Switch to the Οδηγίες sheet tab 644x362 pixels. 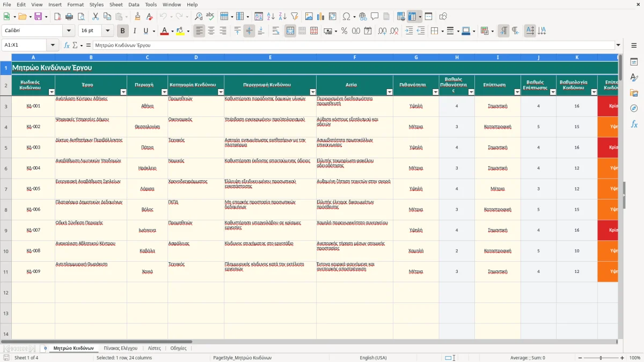pyautogui.click(x=178, y=348)
